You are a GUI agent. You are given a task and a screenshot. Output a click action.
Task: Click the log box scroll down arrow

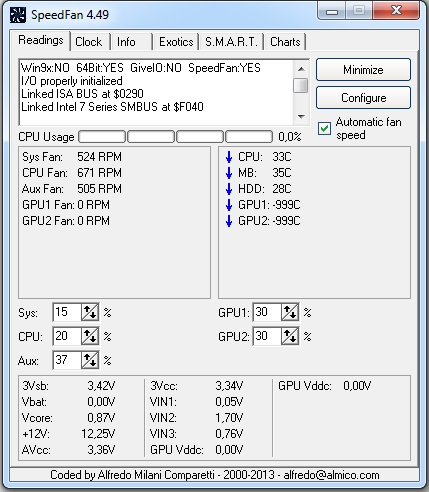[x=301, y=117]
